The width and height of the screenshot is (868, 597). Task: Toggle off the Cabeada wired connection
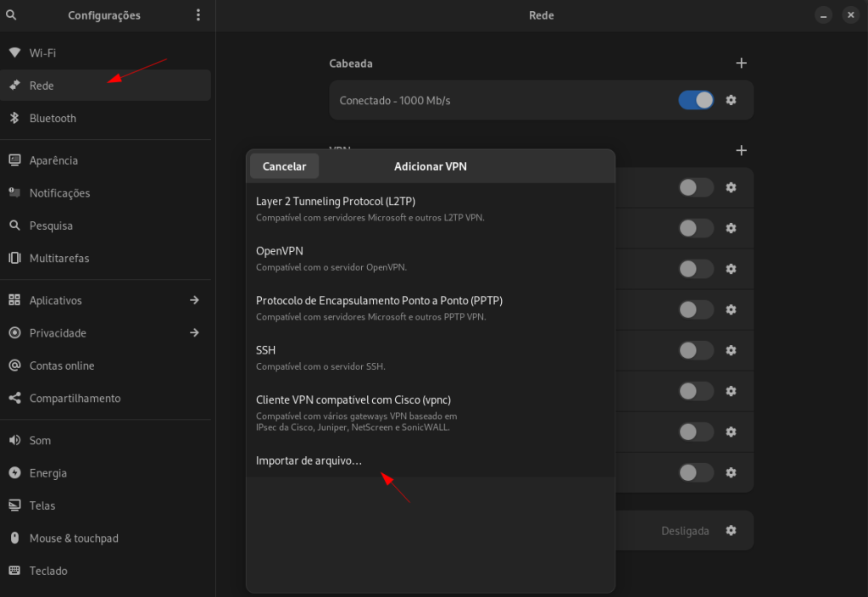[695, 100]
